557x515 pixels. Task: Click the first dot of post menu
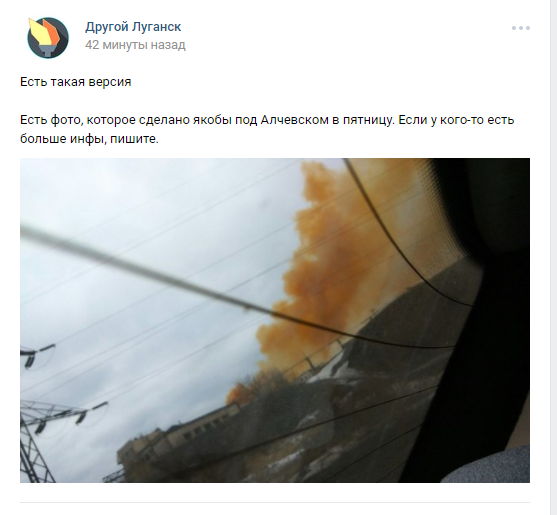[514, 28]
